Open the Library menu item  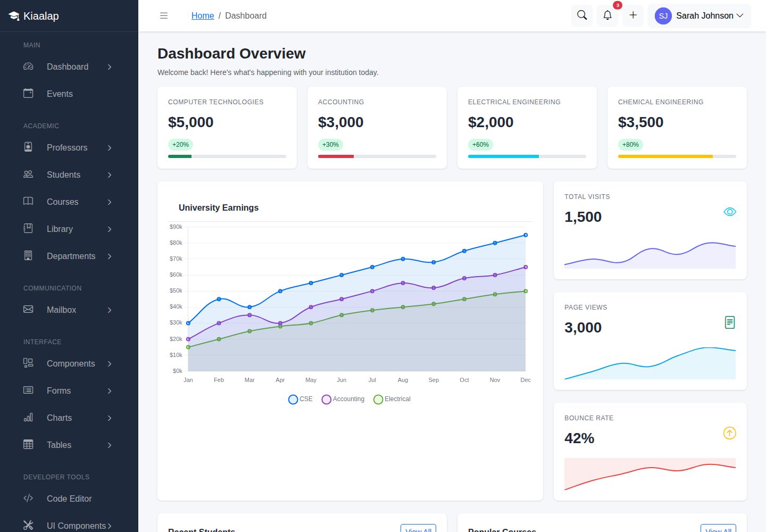pos(69,229)
